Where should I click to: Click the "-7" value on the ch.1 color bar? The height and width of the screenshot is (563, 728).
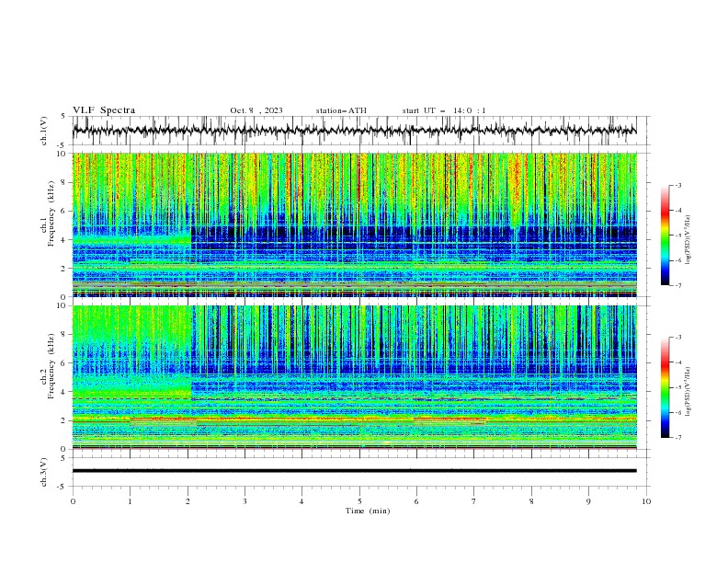678,285
